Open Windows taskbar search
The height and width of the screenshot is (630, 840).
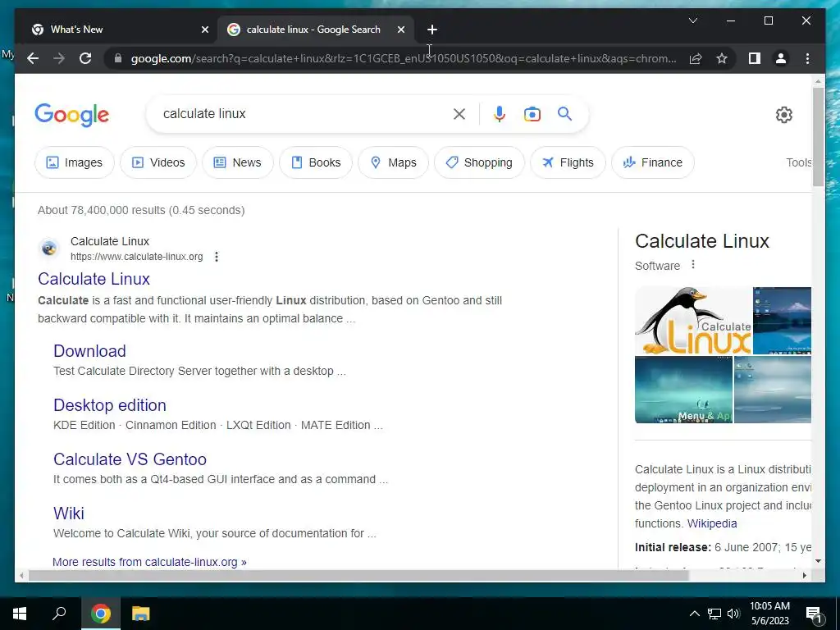(59, 614)
